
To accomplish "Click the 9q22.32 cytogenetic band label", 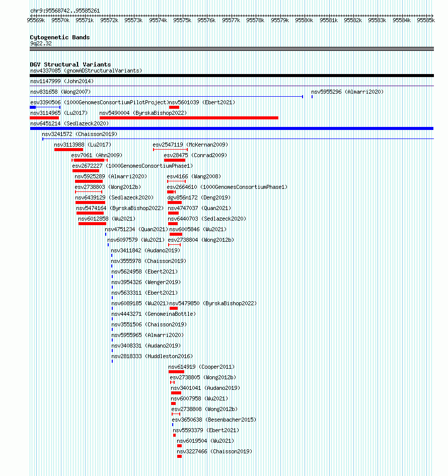I will tap(41, 44).
